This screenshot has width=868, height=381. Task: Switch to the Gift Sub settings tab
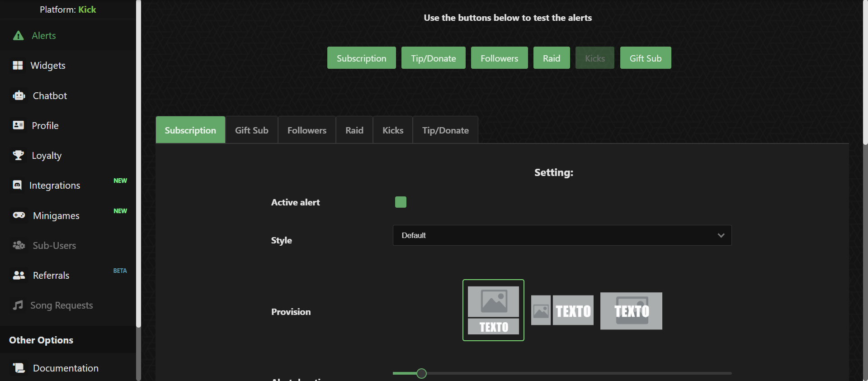point(251,130)
